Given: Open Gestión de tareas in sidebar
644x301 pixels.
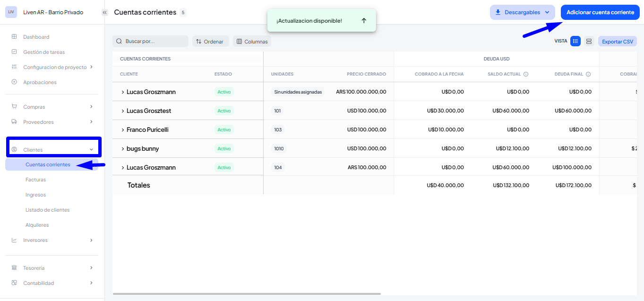Looking at the screenshot, I should point(44,52).
